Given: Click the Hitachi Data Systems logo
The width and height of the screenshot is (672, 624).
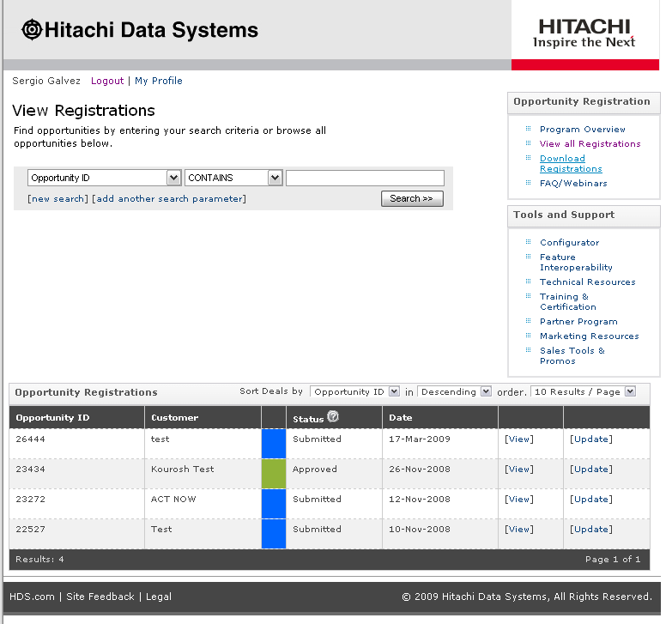Looking at the screenshot, I should click(x=140, y=30).
